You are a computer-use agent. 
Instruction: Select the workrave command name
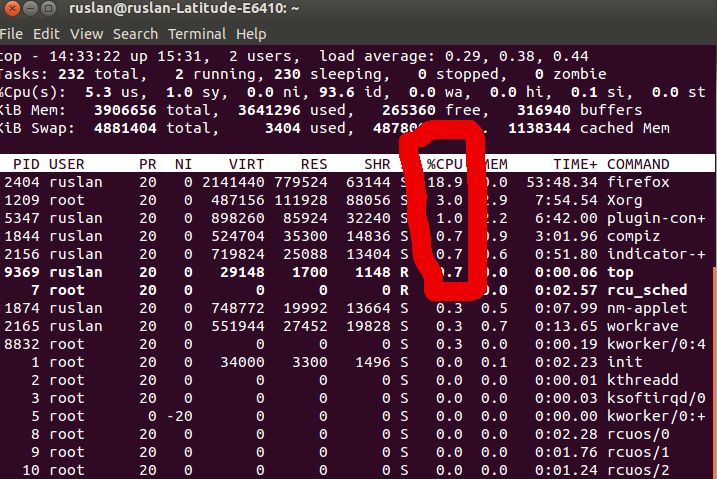pos(643,326)
